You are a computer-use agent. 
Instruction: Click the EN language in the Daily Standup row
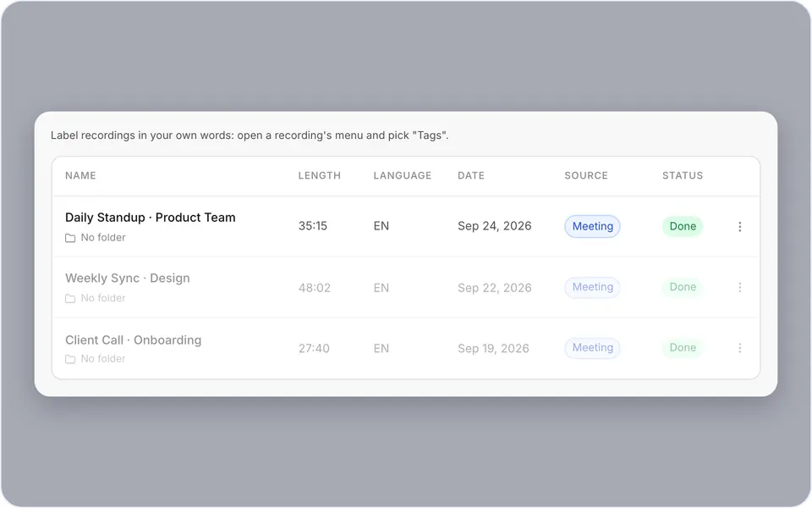coord(381,226)
